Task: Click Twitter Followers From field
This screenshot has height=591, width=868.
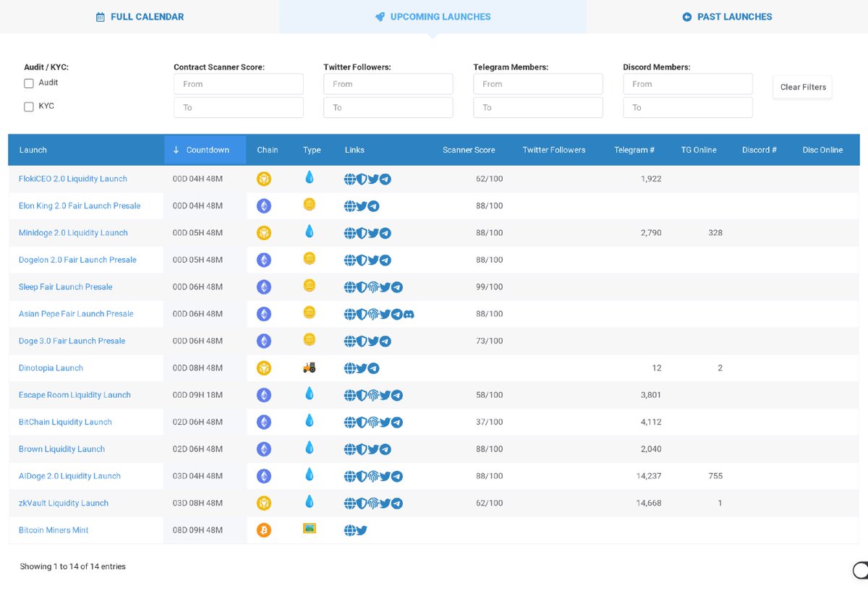Action: click(x=388, y=84)
